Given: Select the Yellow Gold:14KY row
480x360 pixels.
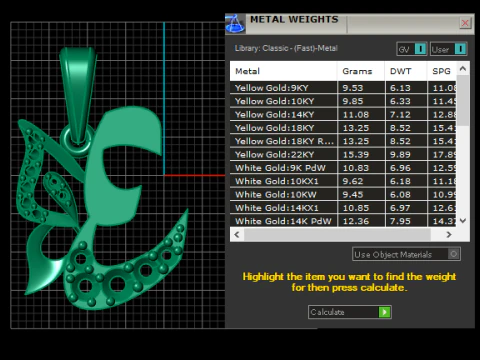Looking at the screenshot, I should coord(343,114).
